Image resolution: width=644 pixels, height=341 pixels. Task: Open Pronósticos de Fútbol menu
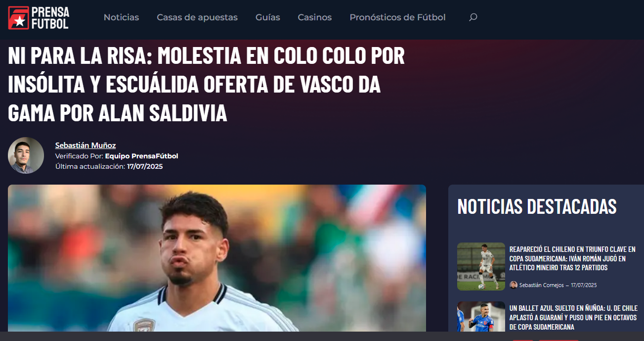397,17
